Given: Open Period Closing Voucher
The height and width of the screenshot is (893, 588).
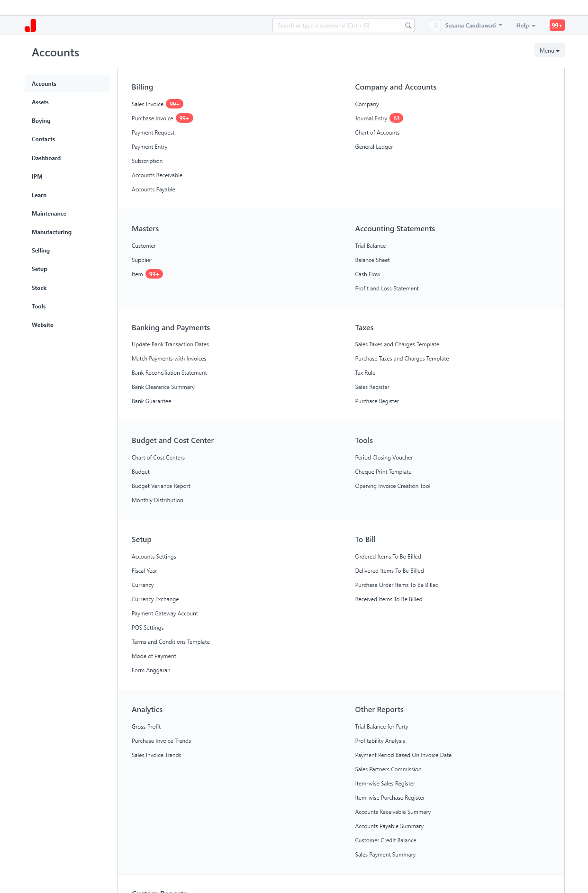Looking at the screenshot, I should click(x=384, y=458).
